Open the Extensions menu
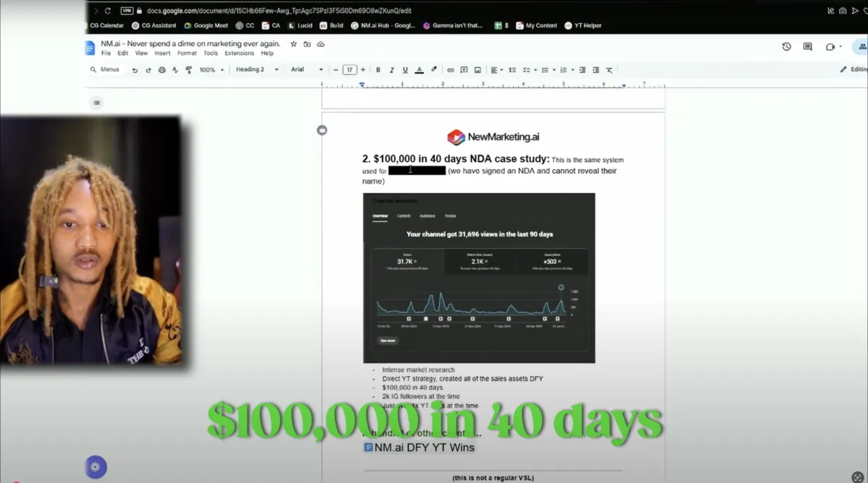Screen dimensions: 868x483 (239, 54)
